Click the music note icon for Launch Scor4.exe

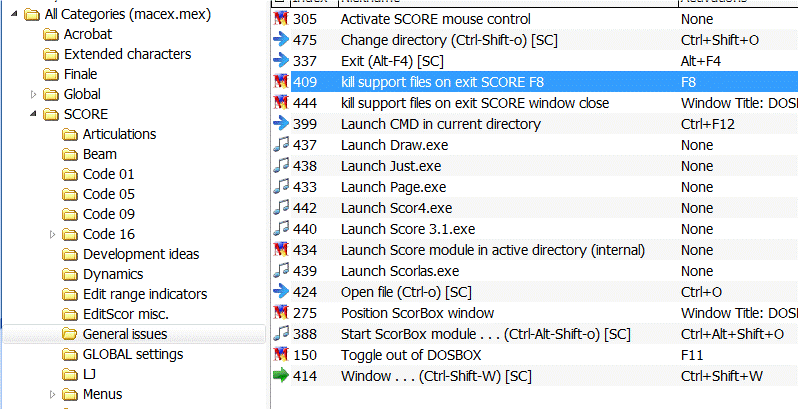(x=281, y=208)
